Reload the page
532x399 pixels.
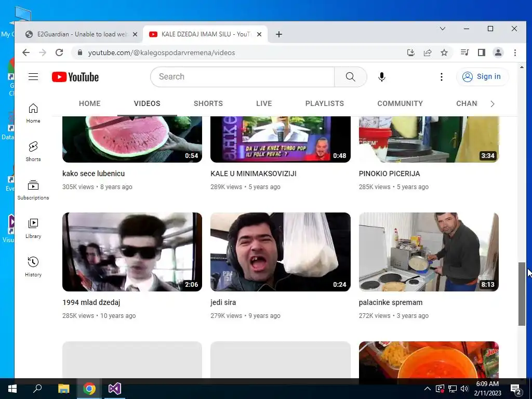click(59, 52)
